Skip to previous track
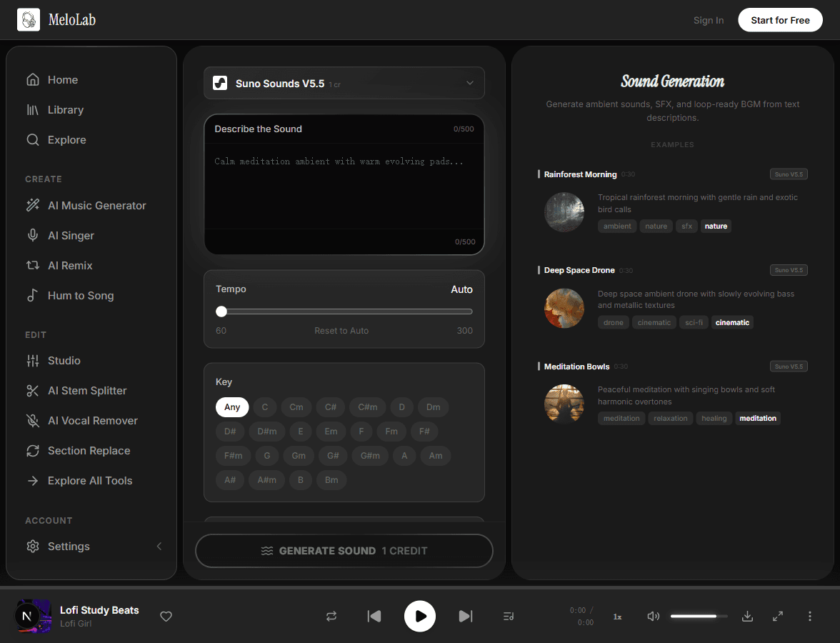 [x=374, y=616]
